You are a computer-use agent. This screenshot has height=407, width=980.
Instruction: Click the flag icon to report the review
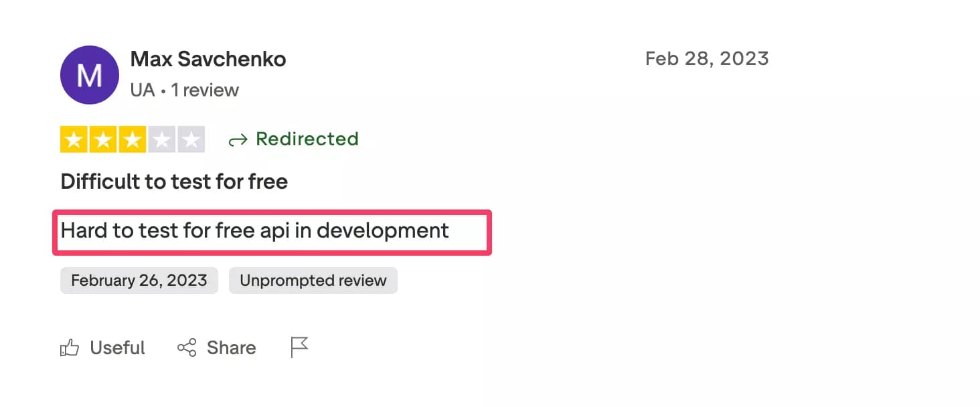(x=299, y=347)
